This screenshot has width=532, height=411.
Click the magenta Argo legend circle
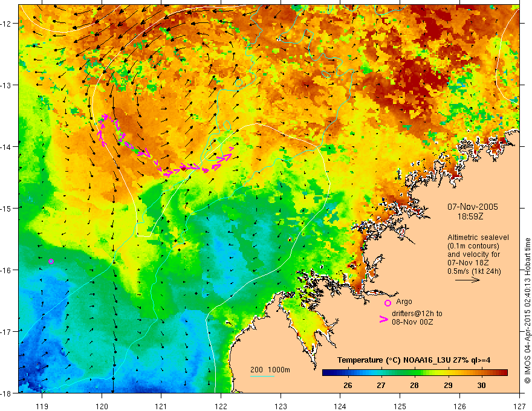[388, 303]
